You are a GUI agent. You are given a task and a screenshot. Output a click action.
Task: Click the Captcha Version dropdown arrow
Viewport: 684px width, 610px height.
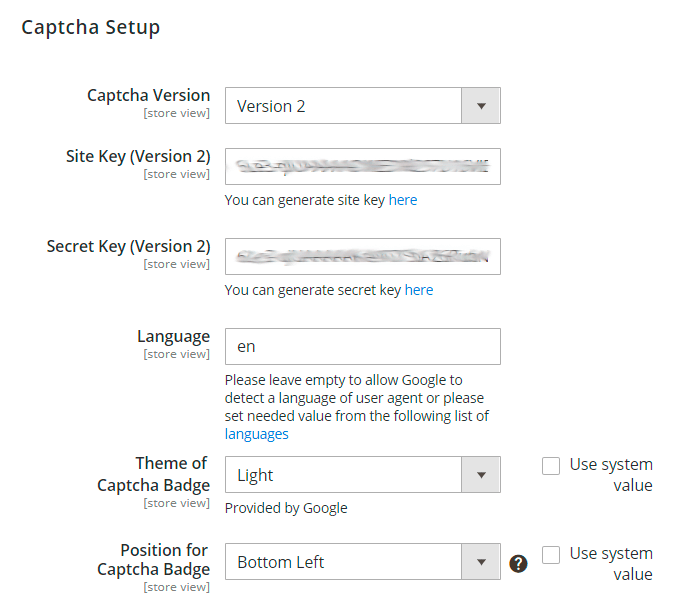click(x=480, y=106)
